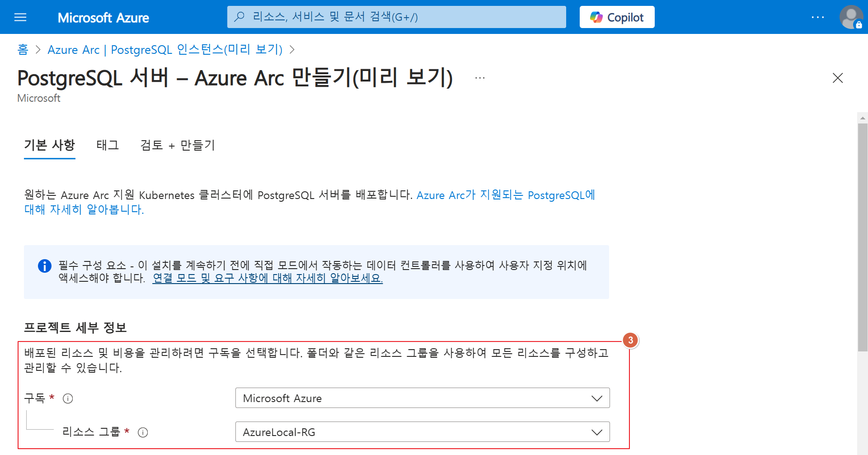868x455 pixels.
Task: Open the hamburger portal menu
Action: [20, 17]
